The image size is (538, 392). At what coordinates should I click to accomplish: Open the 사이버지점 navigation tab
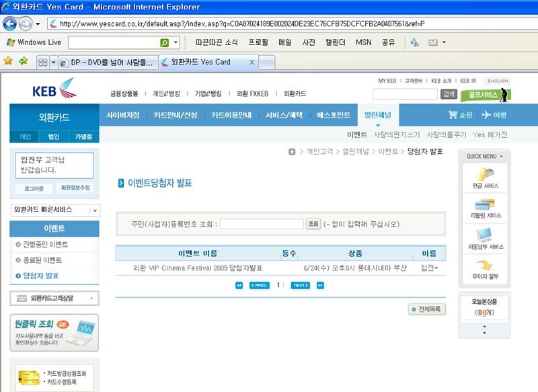(x=123, y=115)
